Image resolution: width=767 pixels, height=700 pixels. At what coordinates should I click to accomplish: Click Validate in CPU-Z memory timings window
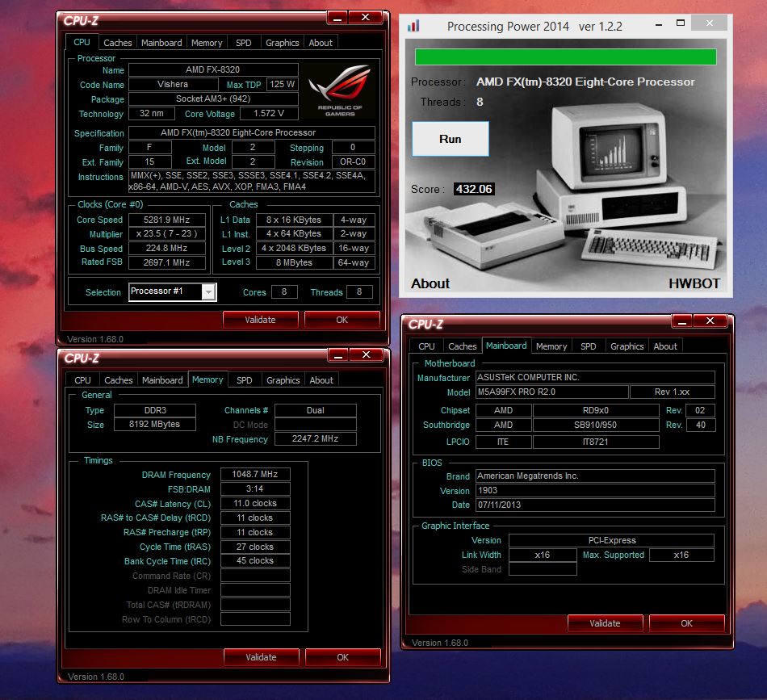click(262, 657)
